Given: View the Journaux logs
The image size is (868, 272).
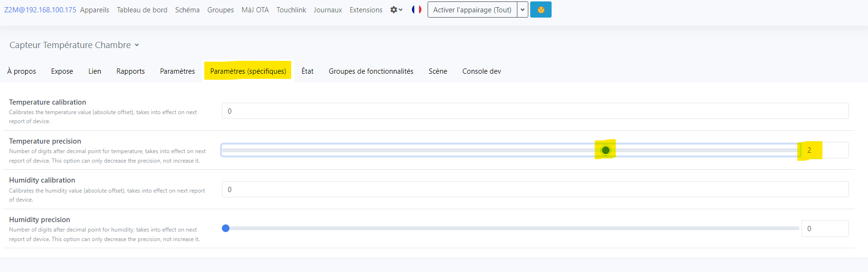Looking at the screenshot, I should tap(328, 10).
